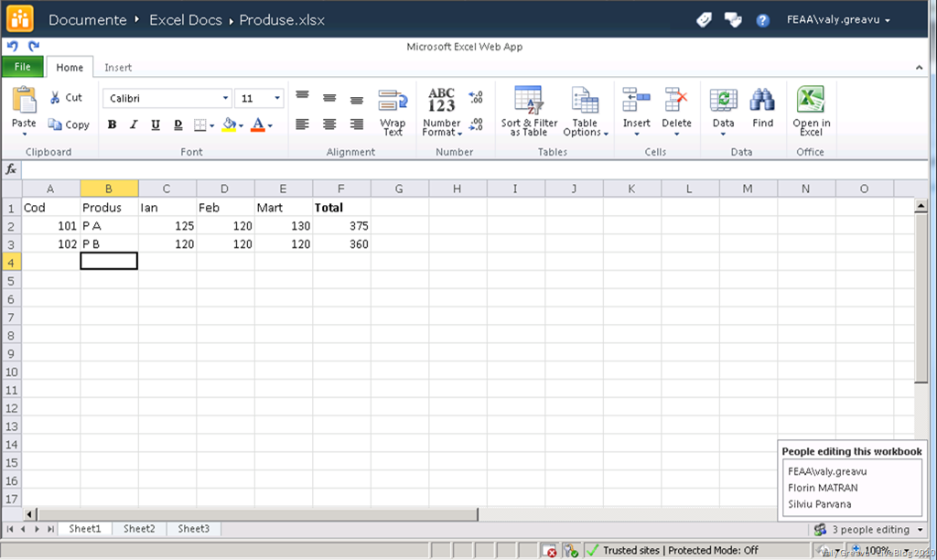Toggle italic formatting

(x=134, y=125)
